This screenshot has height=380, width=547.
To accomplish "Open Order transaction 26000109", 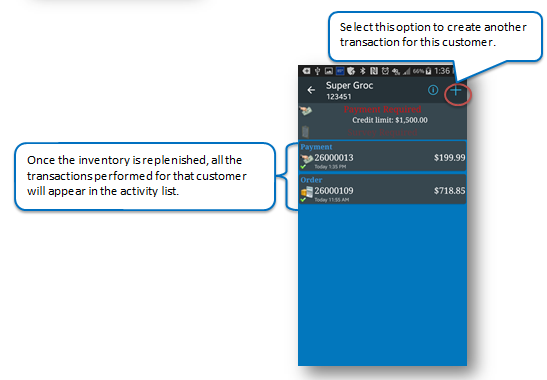I will click(383, 189).
